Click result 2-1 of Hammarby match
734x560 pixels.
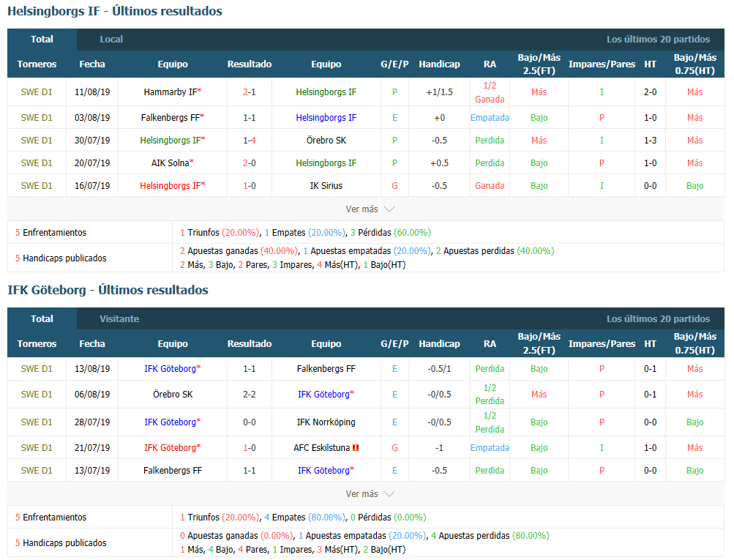(x=250, y=92)
